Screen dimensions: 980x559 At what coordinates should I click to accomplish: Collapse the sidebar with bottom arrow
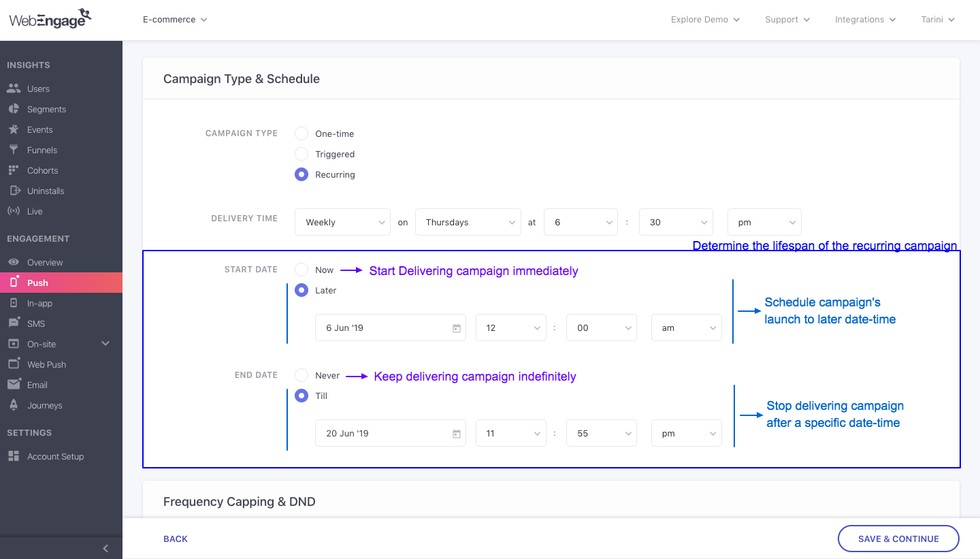click(x=105, y=548)
